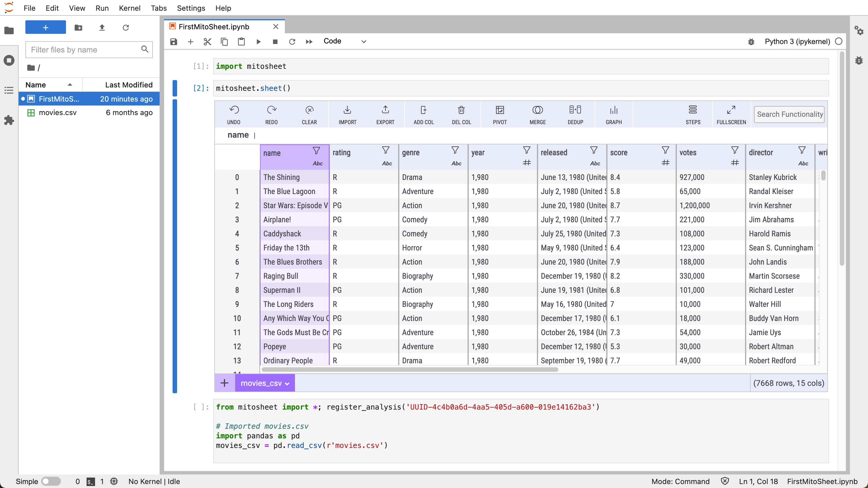Click the Search Functionality input field

(x=789, y=114)
